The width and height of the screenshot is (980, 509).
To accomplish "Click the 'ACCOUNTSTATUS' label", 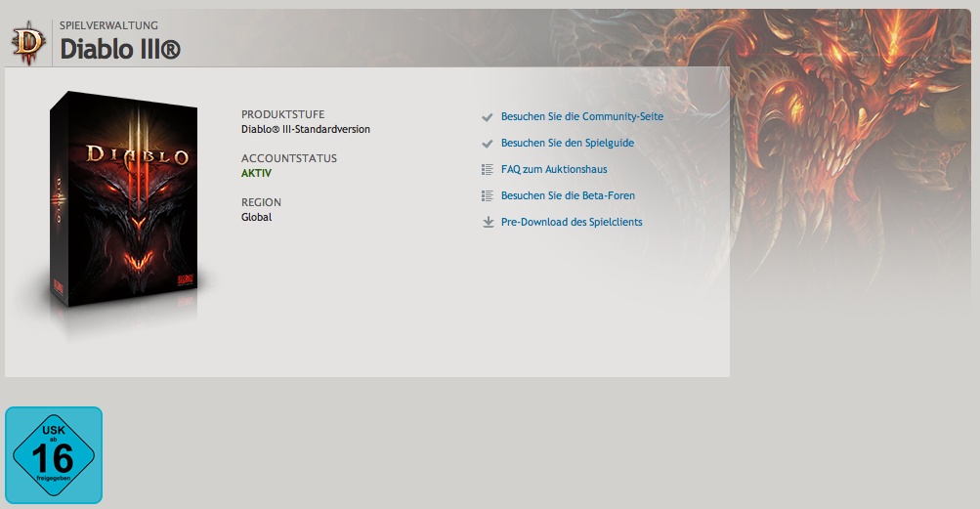I will pyautogui.click(x=289, y=158).
